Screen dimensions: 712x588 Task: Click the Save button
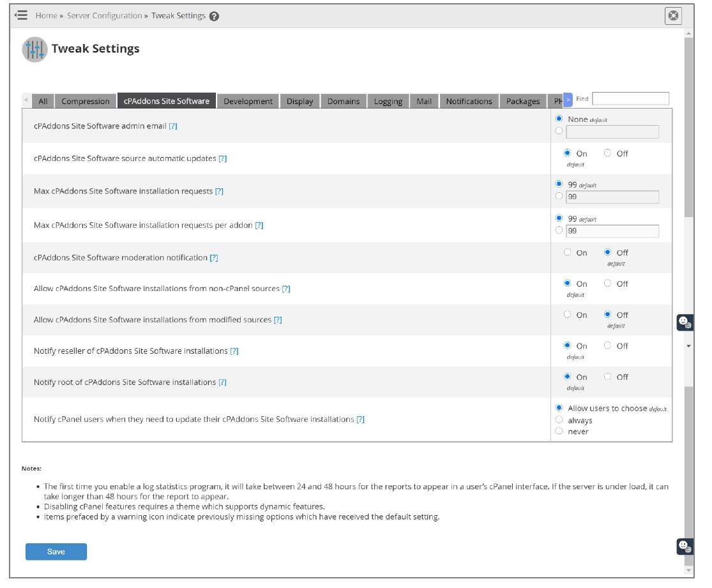pyautogui.click(x=56, y=552)
